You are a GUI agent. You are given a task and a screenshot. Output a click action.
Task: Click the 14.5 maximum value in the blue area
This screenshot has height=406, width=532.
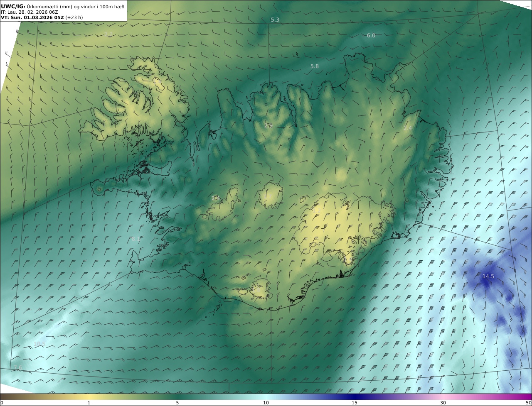click(488, 276)
